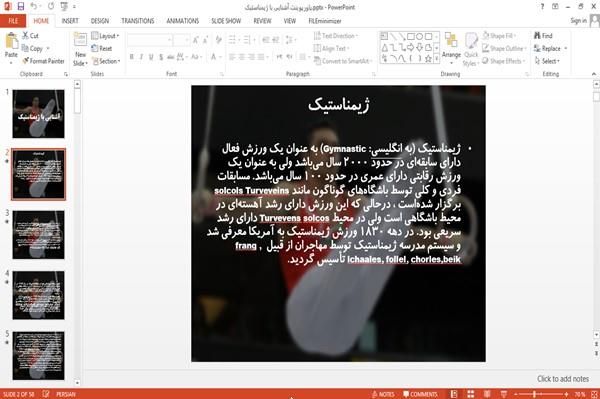Toggle Bold formatting button
The image size is (600, 399).
click(131, 57)
